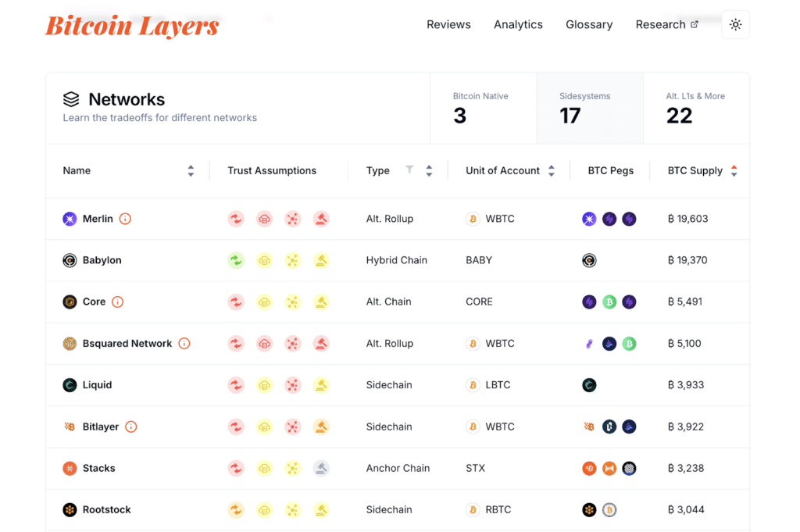800x532 pixels.
Task: Open the Bsquared Network review
Action: (127, 343)
